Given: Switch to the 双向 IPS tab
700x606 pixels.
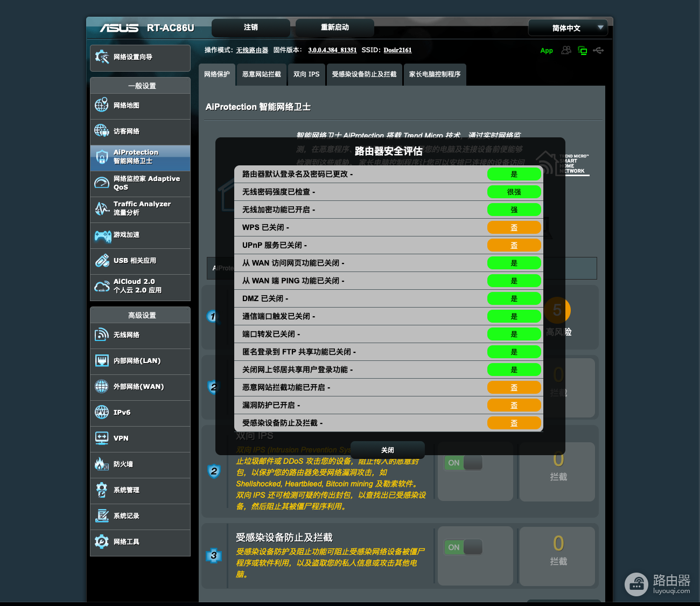Looking at the screenshot, I should coord(306,74).
